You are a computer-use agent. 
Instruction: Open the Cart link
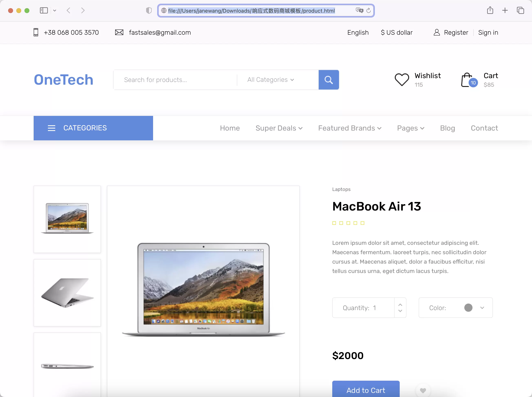click(x=491, y=75)
